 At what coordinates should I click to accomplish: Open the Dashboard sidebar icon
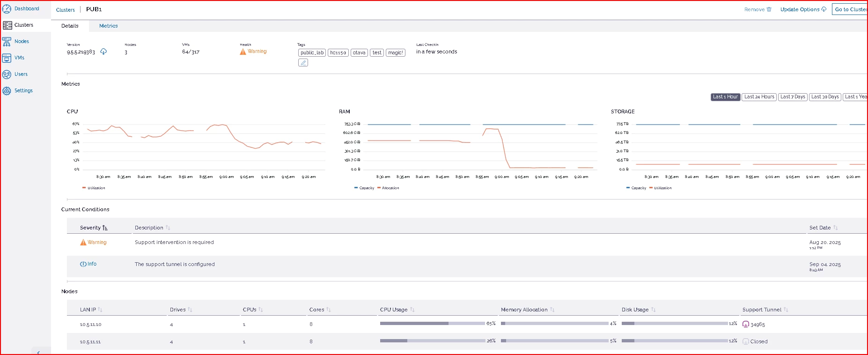pos(7,9)
